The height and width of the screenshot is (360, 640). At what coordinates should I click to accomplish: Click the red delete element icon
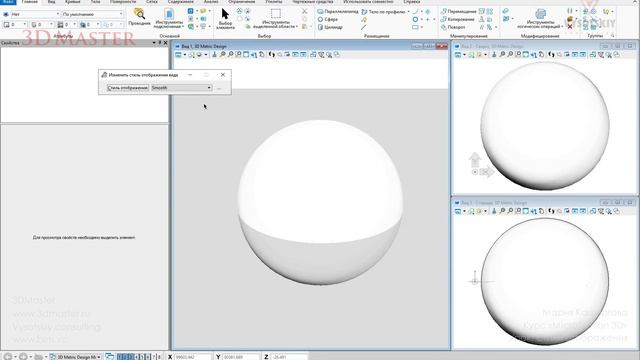click(570, 27)
